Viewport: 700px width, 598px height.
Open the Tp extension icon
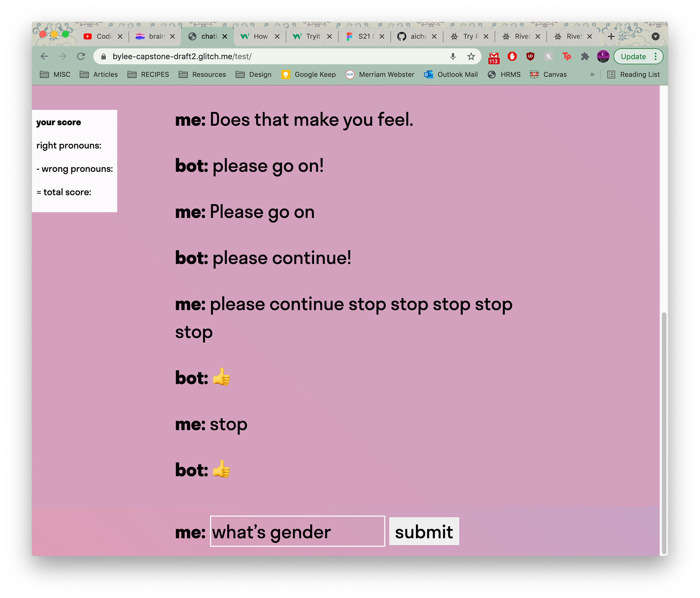567,56
